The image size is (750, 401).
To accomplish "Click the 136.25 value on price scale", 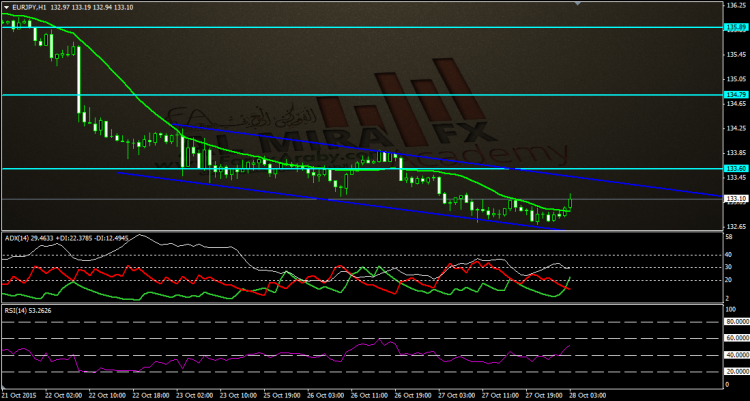I will [735, 5].
